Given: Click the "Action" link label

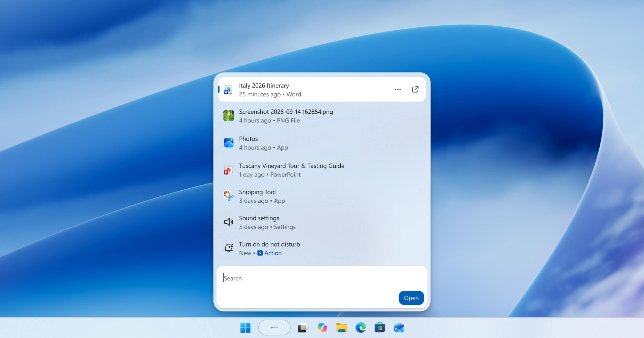Looking at the screenshot, I should point(273,253).
